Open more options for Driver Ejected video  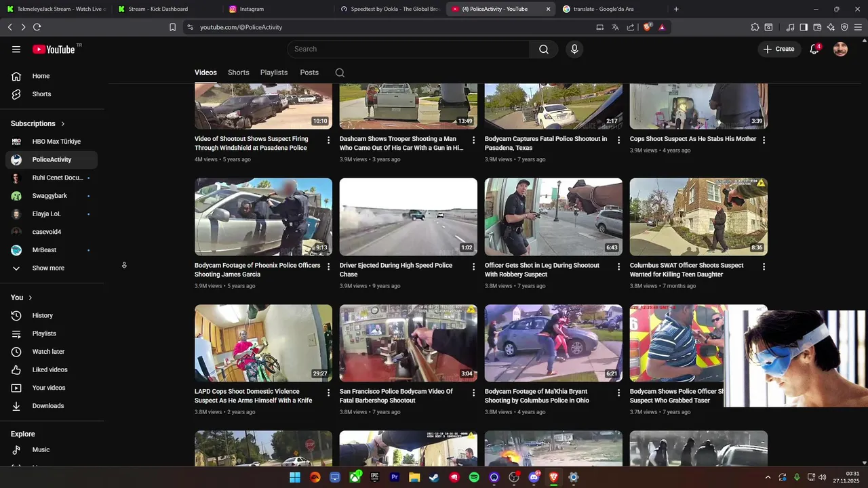point(474,267)
